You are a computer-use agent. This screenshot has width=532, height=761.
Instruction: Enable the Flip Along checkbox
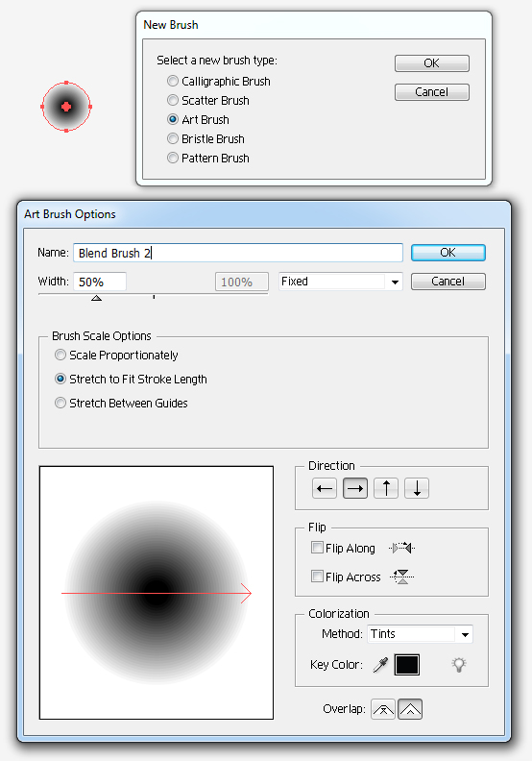(317, 548)
